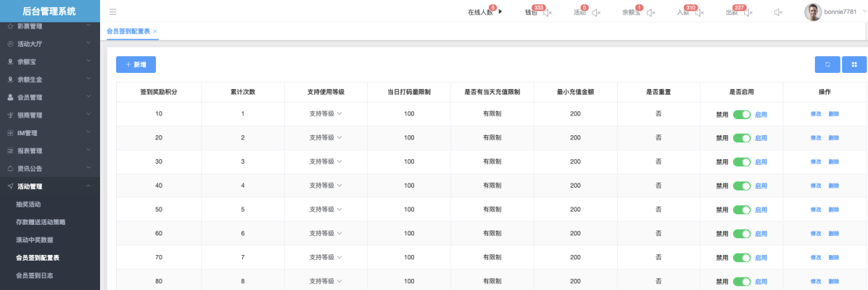Mute the 出款 sound notification icon
Screen dimensions: 868x290
[748, 13]
